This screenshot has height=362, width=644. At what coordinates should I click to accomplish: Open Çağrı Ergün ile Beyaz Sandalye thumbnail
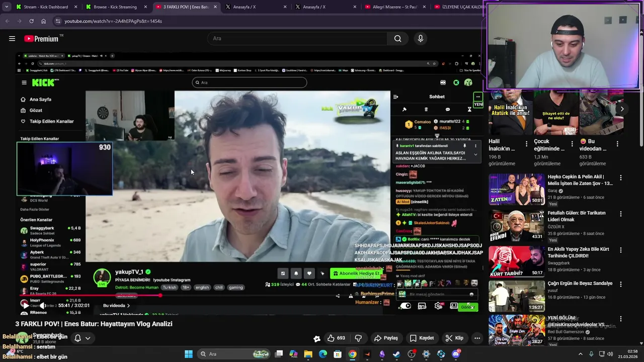pos(517,295)
